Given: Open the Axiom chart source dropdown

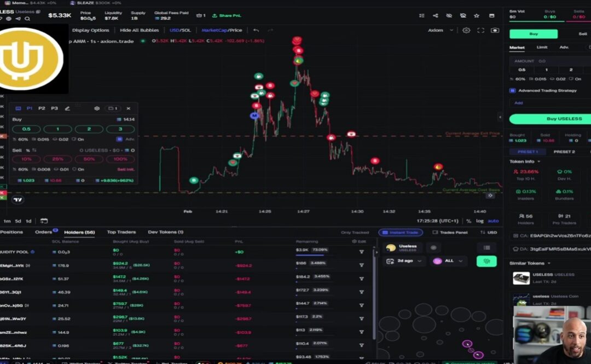Looking at the screenshot, I should [441, 30].
